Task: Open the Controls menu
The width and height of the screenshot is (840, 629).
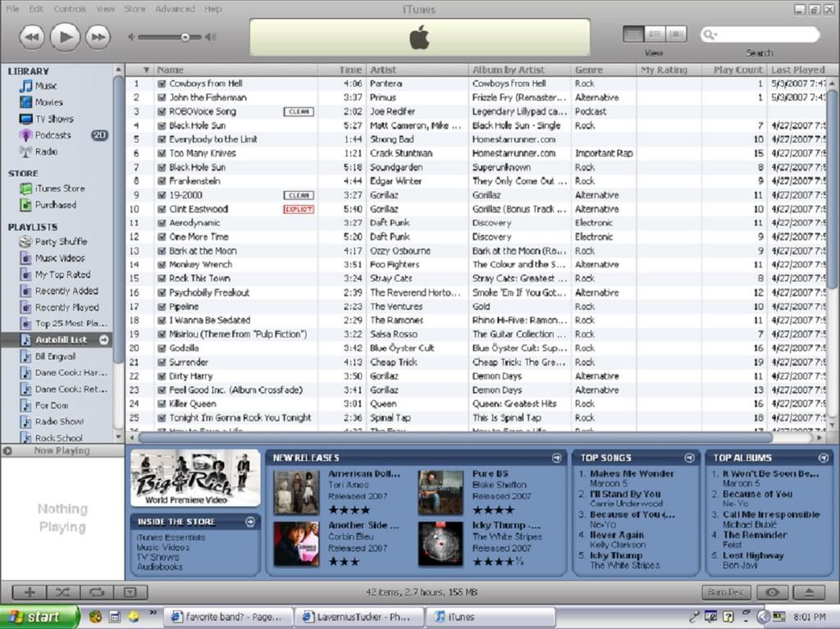Action: [x=71, y=9]
